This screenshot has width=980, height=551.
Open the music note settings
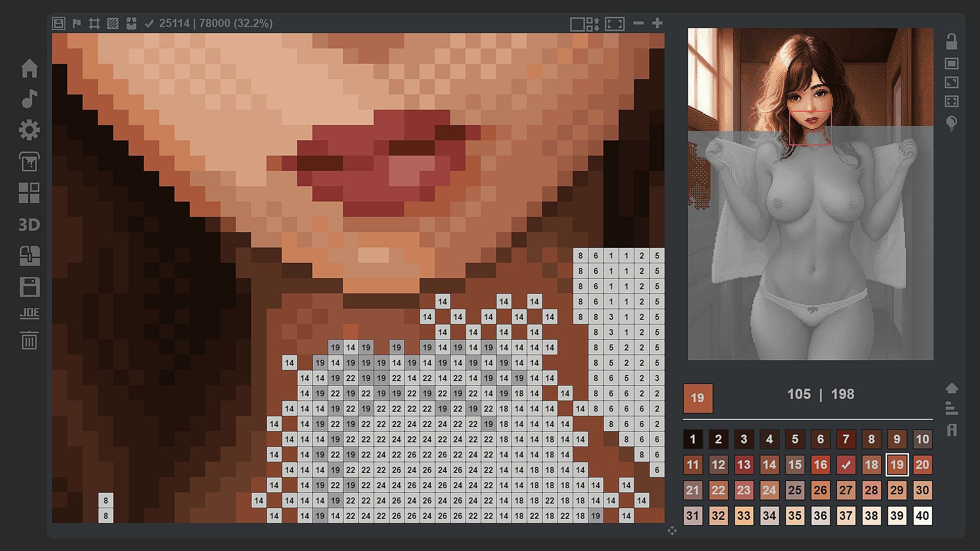29,99
